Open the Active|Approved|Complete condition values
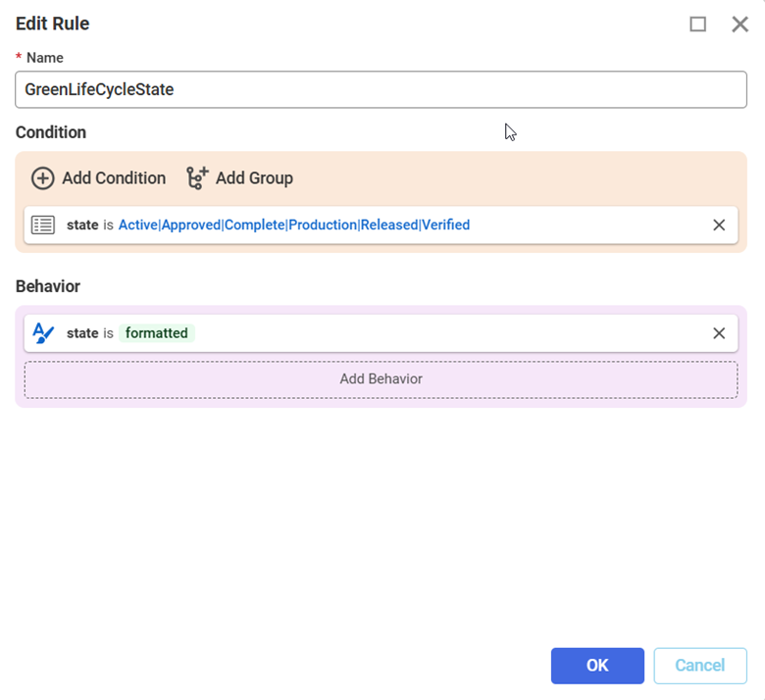765x700 pixels. click(293, 225)
